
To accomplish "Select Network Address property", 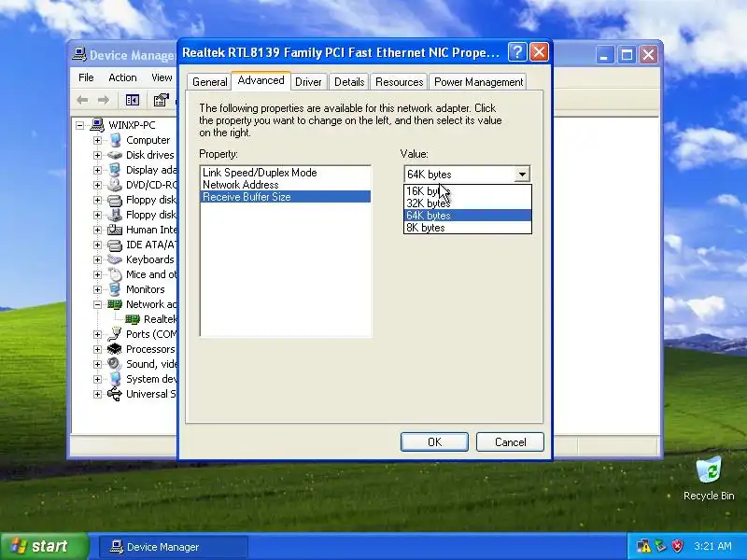I will point(286,185).
